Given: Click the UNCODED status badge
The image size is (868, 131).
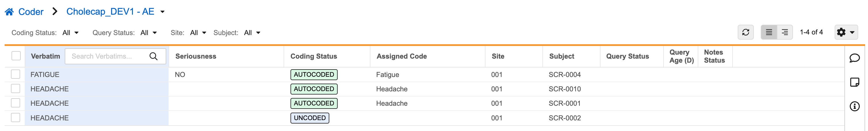Looking at the screenshot, I should click(x=309, y=118).
